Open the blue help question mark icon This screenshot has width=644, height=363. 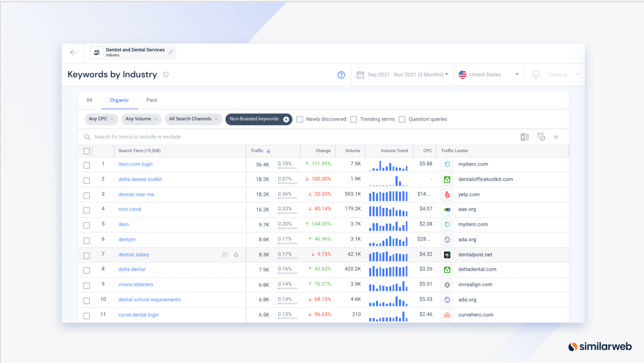(x=341, y=75)
